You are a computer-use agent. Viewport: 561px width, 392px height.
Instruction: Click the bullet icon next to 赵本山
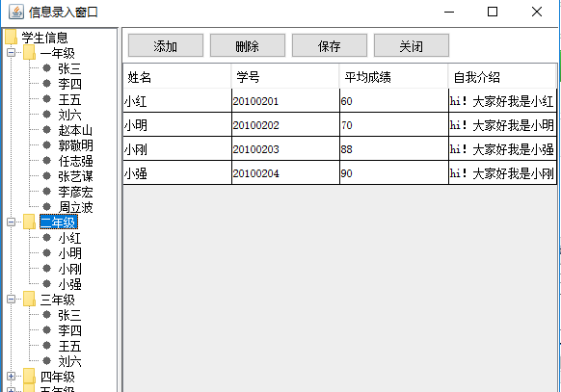(46, 130)
